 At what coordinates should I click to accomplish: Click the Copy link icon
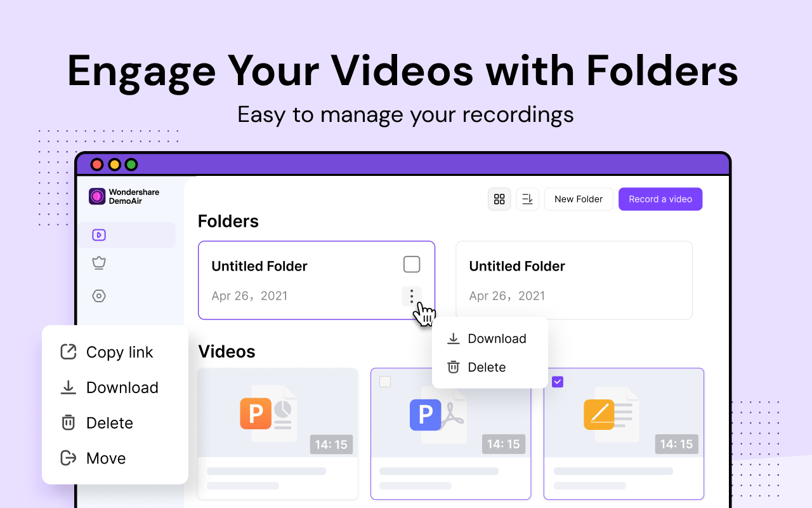point(68,352)
